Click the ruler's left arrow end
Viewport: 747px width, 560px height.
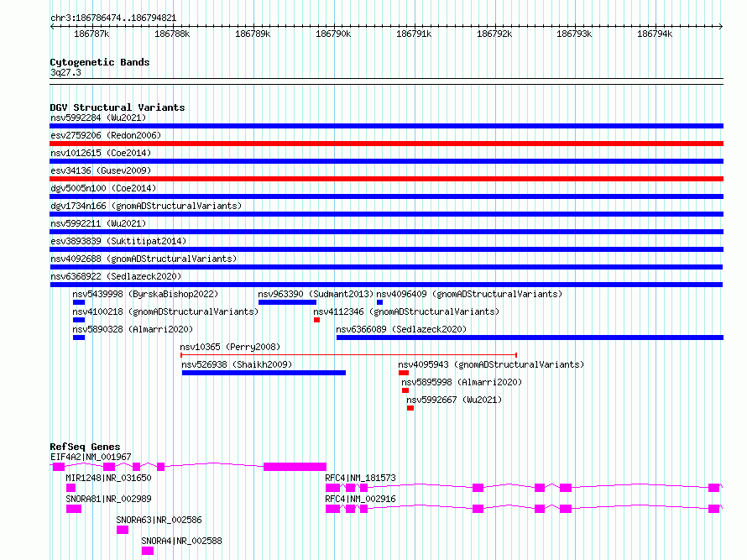coord(52,26)
